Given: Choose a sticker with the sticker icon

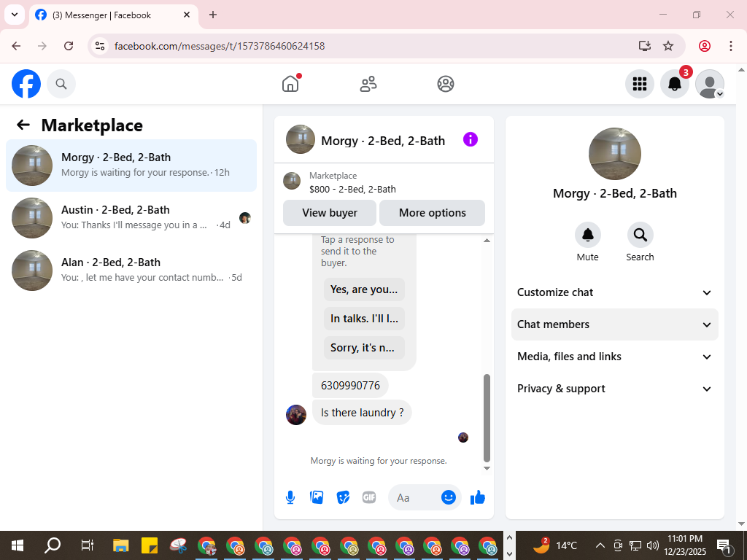Looking at the screenshot, I should [x=343, y=497].
